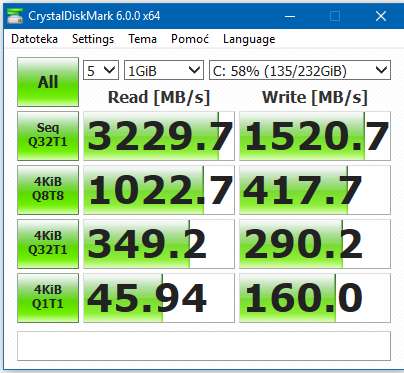Image resolution: width=404 pixels, height=373 pixels.
Task: Select the Seq read result 3229.7
Action: pyautogui.click(x=159, y=136)
